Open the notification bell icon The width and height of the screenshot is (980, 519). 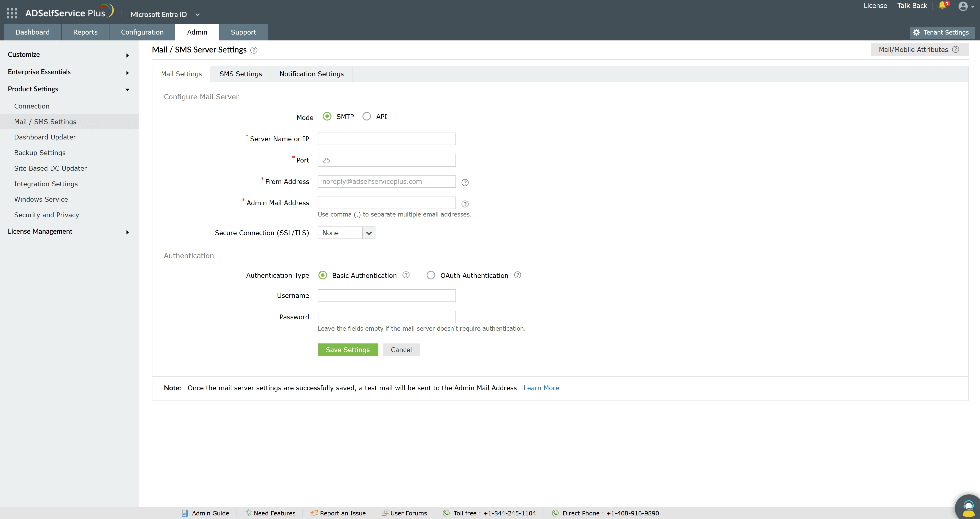[x=942, y=5]
